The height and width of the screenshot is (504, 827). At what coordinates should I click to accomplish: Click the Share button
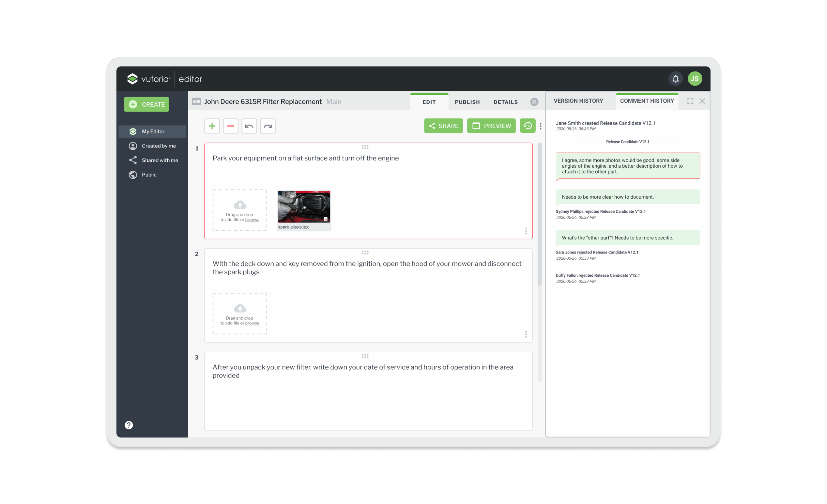pos(443,126)
